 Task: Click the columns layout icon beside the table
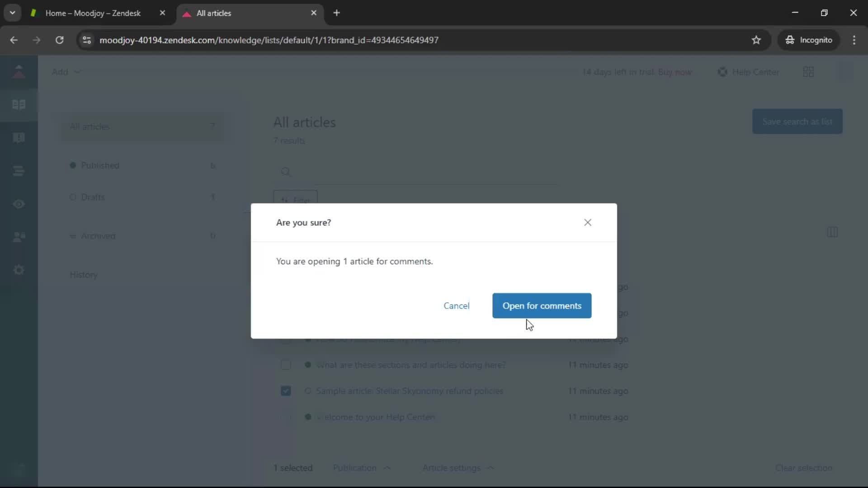[832, 232]
